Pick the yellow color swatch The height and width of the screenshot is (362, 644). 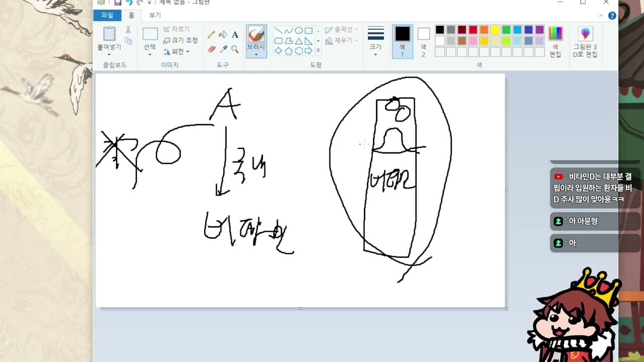(x=495, y=30)
